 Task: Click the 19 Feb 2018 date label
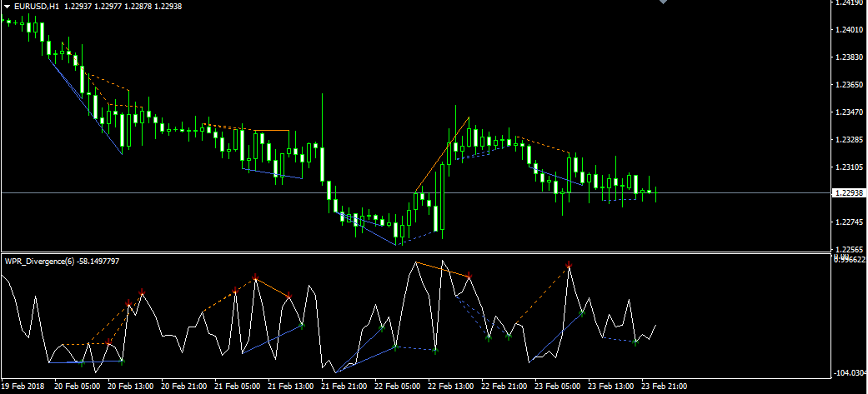(25, 387)
